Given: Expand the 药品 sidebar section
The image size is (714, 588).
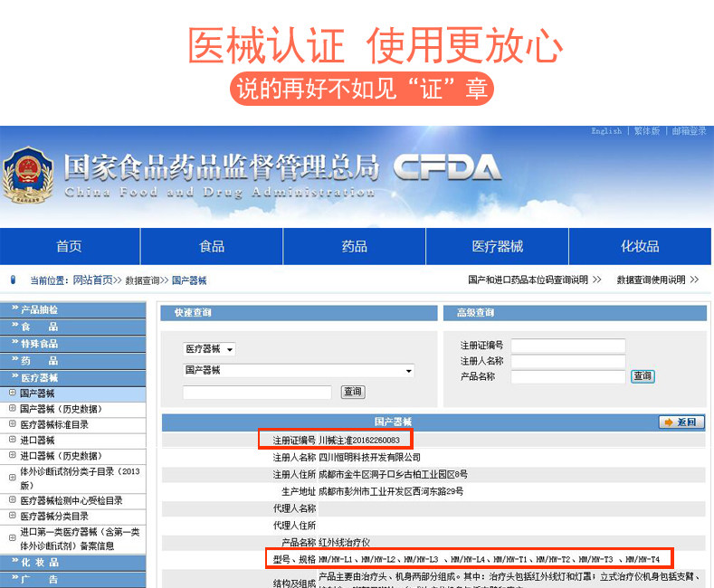Looking at the screenshot, I should click(73, 361).
